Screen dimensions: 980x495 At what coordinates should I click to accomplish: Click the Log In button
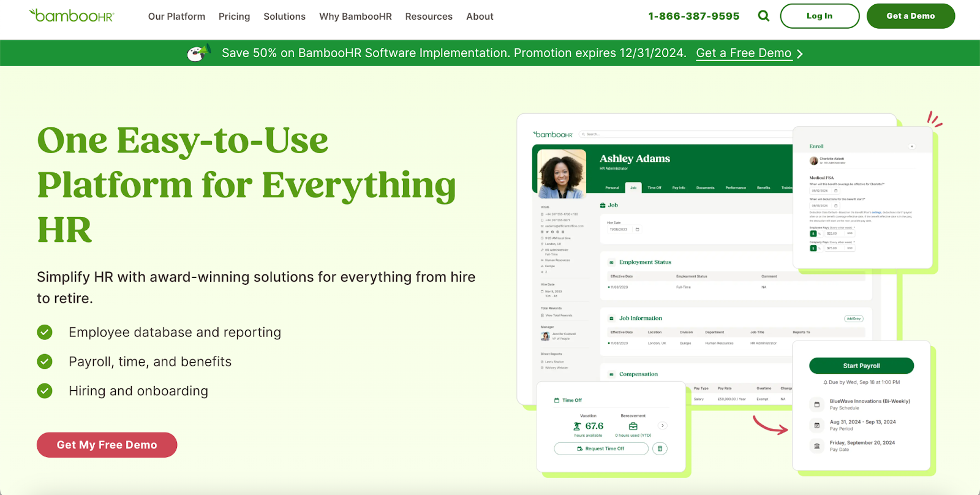click(x=820, y=16)
